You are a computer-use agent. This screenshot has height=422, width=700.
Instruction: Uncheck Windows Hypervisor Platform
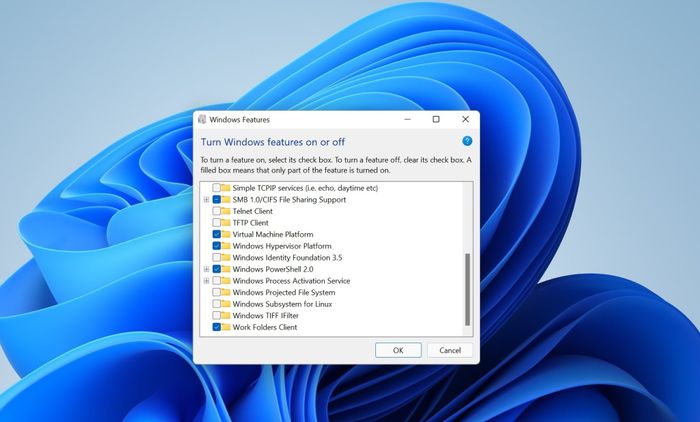point(217,246)
